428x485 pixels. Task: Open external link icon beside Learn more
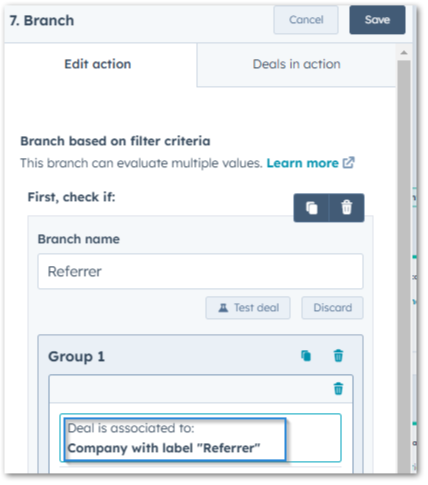(x=349, y=163)
